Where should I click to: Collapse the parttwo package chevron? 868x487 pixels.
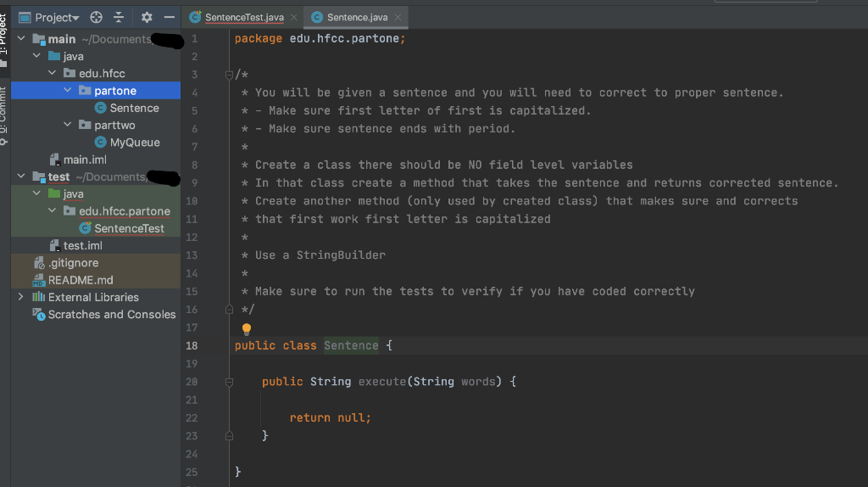68,125
